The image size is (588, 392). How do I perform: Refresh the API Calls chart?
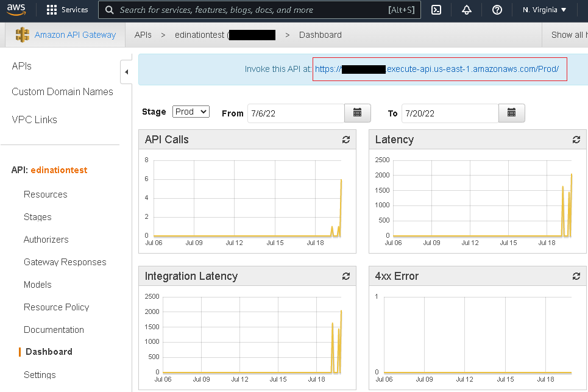click(x=345, y=140)
